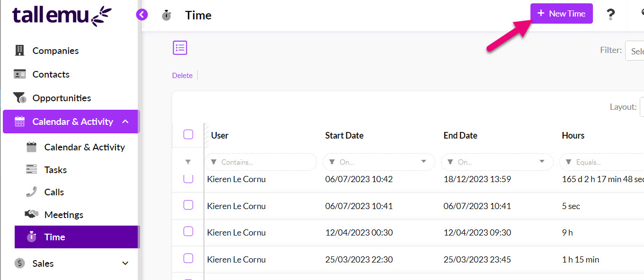Click the Calls phone icon
Screen dimensions: 644x280
click(x=31, y=192)
